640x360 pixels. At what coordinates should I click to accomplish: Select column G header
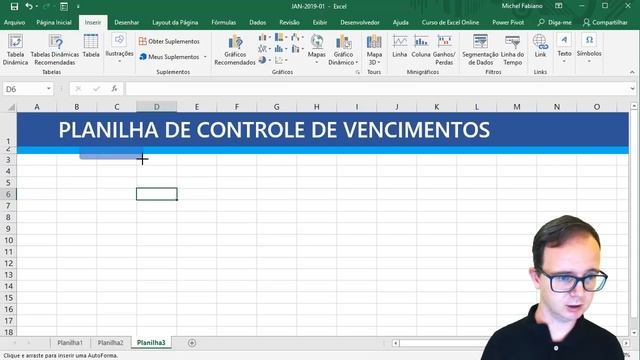click(x=276, y=107)
